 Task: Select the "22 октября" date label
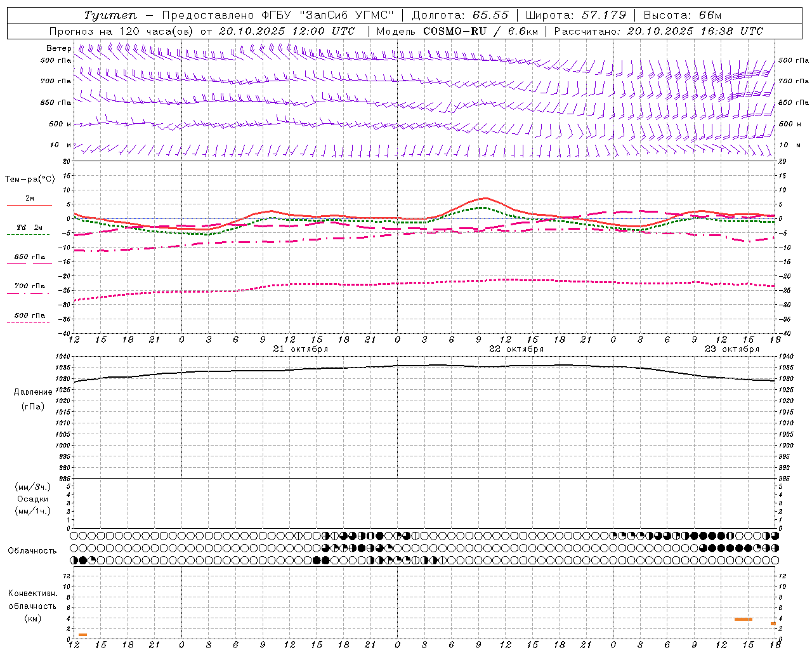click(516, 349)
